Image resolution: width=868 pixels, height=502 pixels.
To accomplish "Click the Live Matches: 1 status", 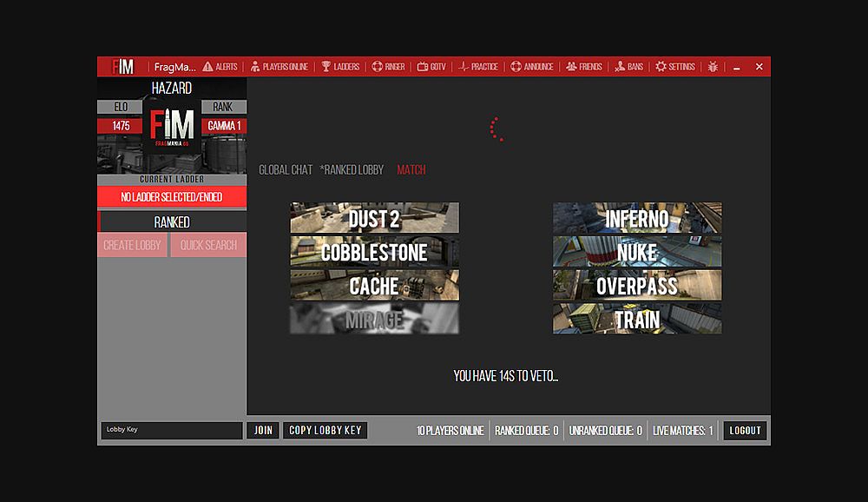I will 683,431.
